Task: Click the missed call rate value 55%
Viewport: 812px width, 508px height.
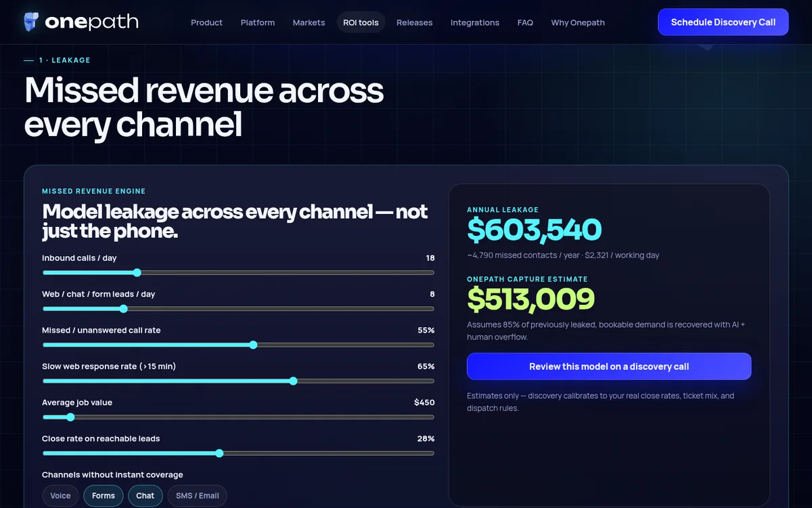Action: [426, 331]
